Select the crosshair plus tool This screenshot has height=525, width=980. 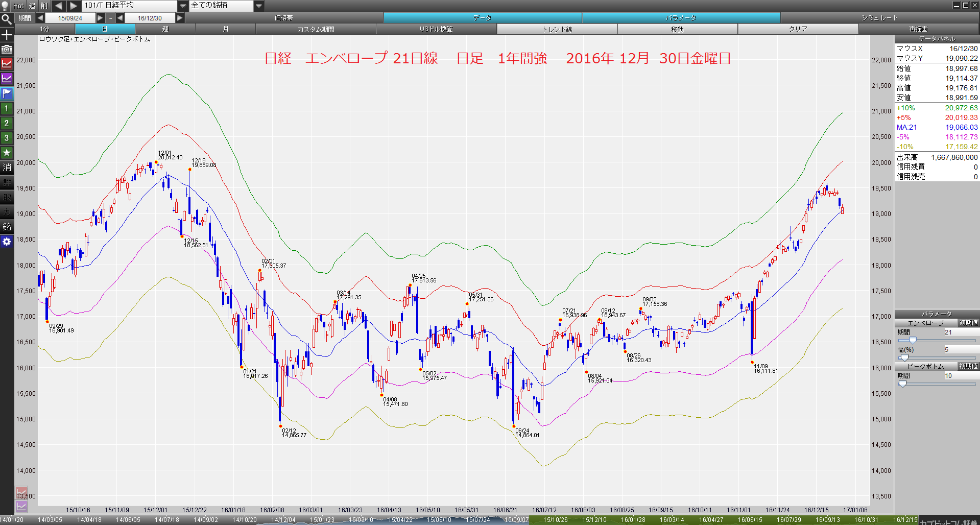point(7,35)
